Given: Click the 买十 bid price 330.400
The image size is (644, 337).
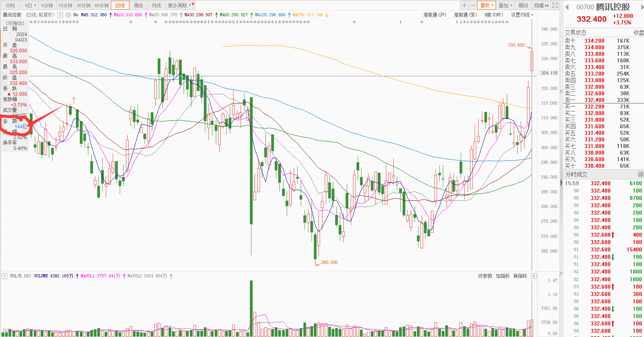Looking at the screenshot, I should point(594,166).
